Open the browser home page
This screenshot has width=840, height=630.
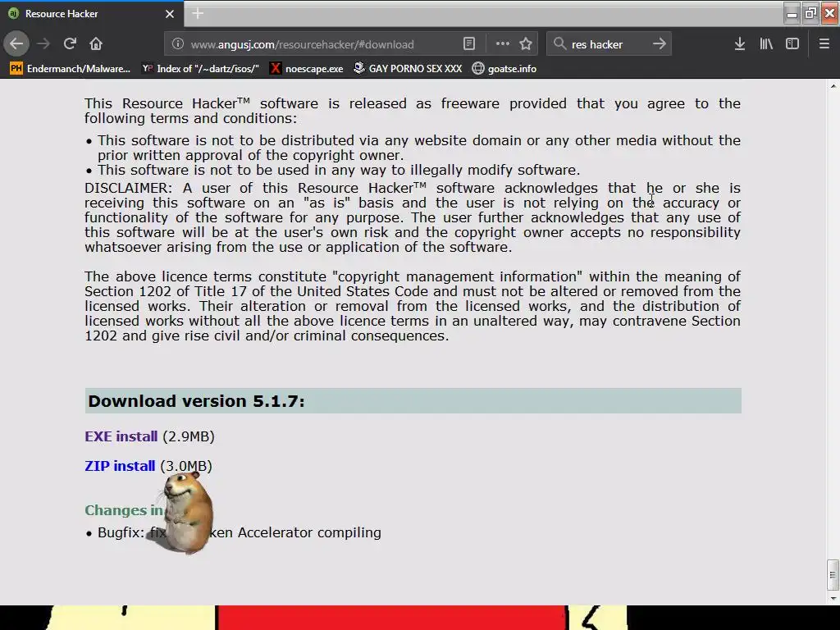[96, 44]
